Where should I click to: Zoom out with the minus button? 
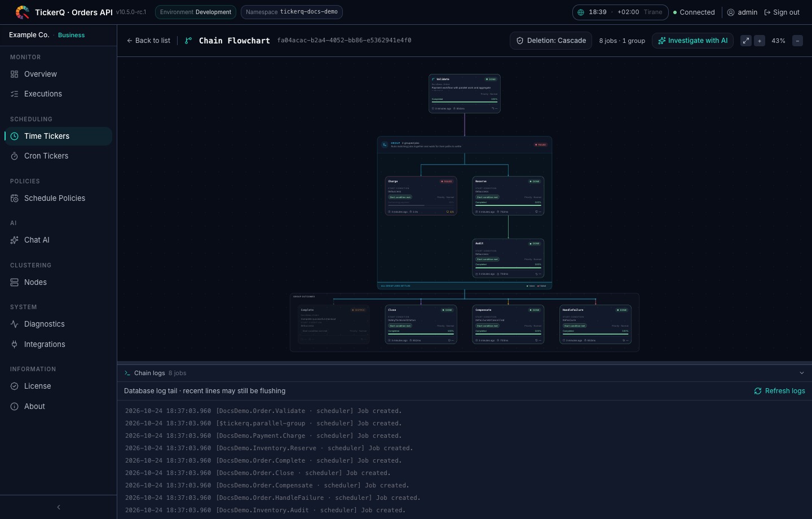[797, 41]
